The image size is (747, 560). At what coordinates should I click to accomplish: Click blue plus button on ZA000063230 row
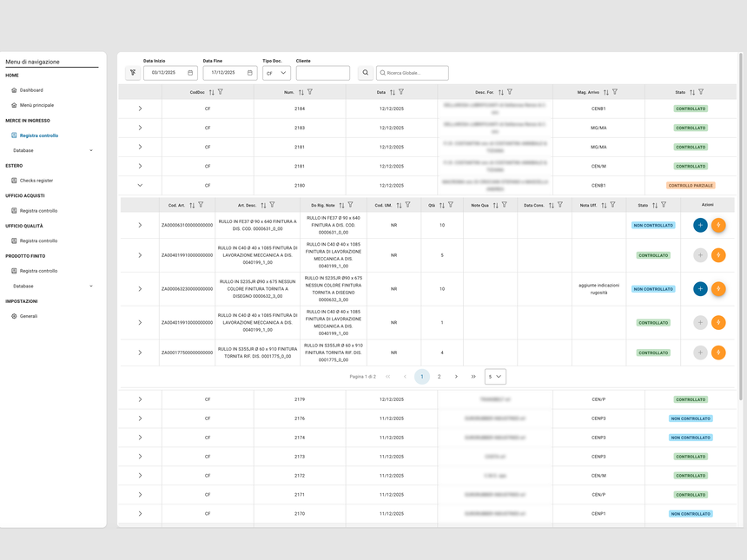point(700,289)
